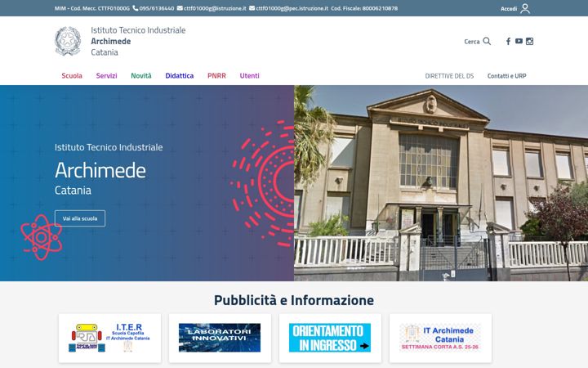Image resolution: width=588 pixels, height=368 pixels.
Task: Click the cttf01000g@istruzione.it email link
Action: (215, 8)
